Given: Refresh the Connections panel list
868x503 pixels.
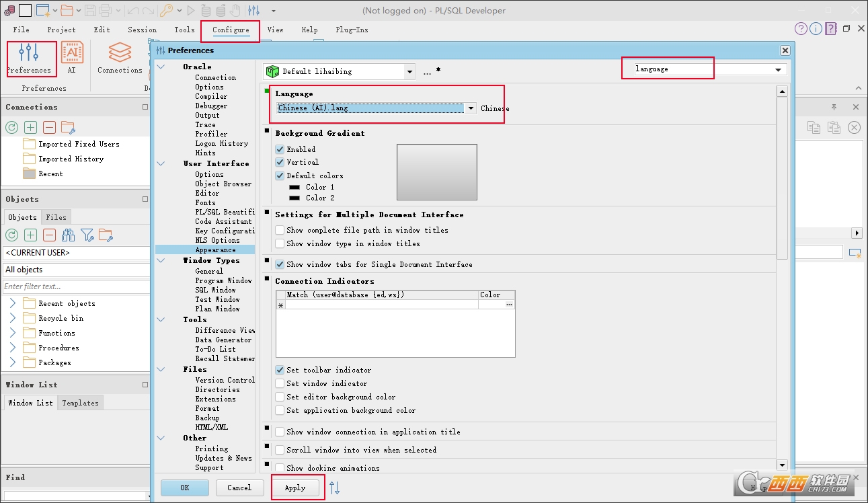Looking at the screenshot, I should [11, 127].
